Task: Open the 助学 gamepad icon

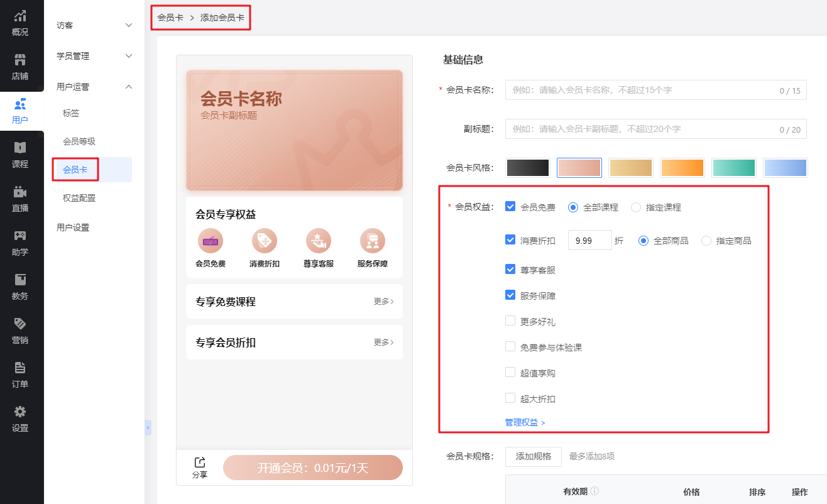Action: click(x=20, y=236)
